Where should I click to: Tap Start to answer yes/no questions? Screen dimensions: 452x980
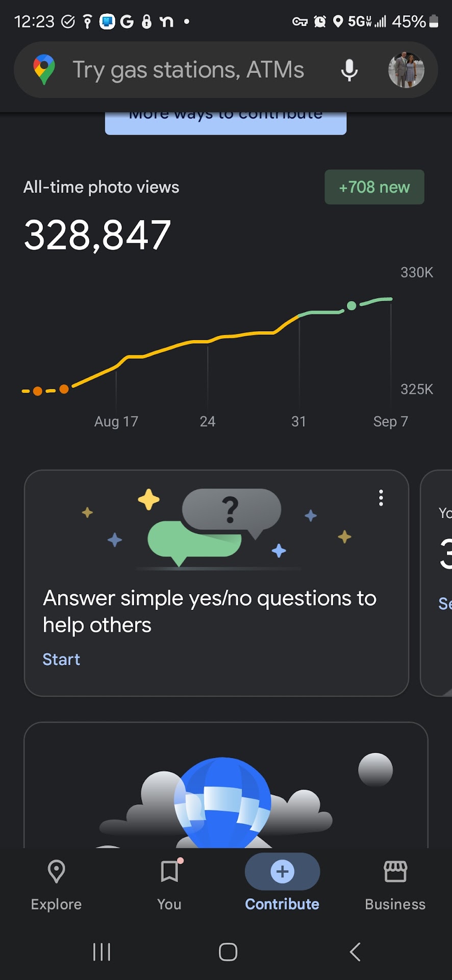[x=61, y=659]
